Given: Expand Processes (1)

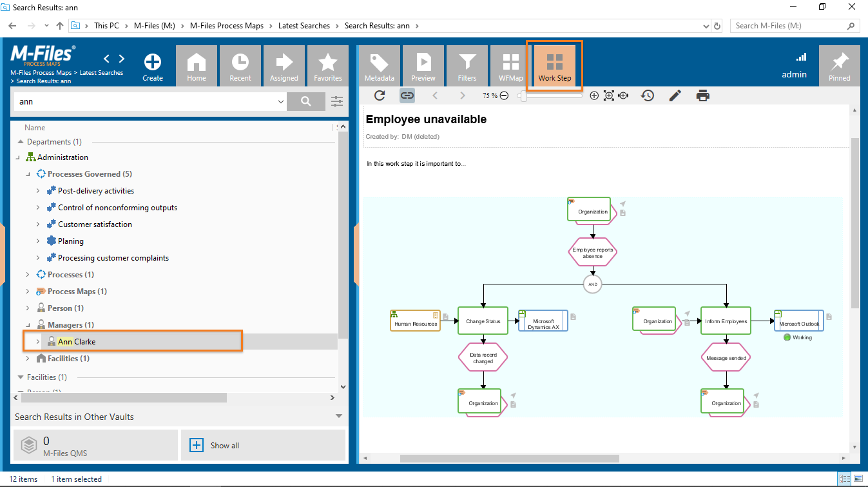Looking at the screenshot, I should tap(28, 275).
